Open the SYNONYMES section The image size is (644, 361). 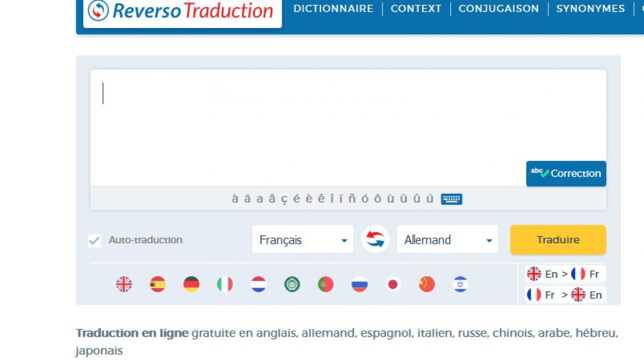(x=590, y=9)
